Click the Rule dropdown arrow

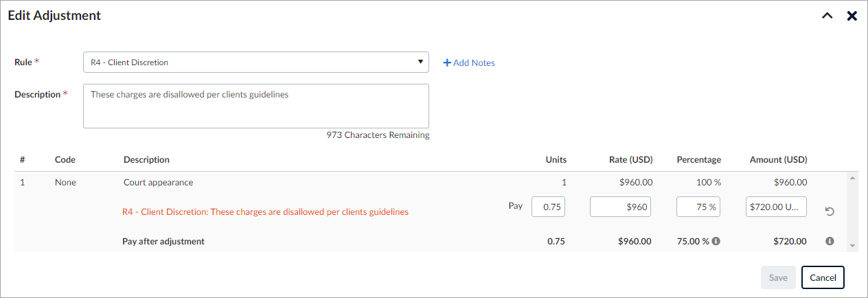(x=420, y=62)
